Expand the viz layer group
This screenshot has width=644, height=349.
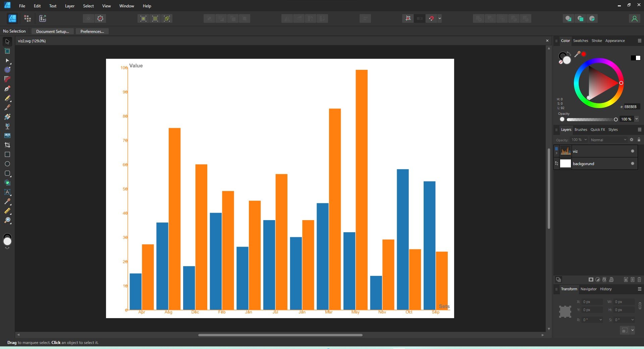point(556,153)
